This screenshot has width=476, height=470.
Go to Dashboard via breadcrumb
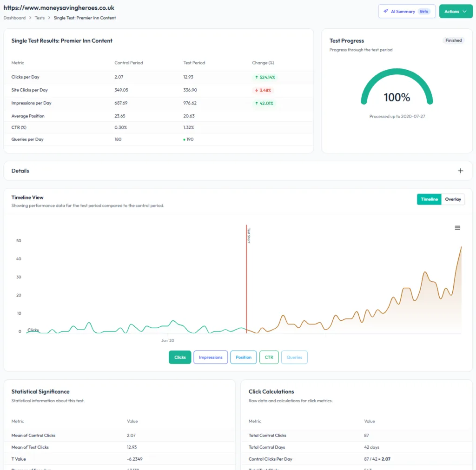coord(14,18)
